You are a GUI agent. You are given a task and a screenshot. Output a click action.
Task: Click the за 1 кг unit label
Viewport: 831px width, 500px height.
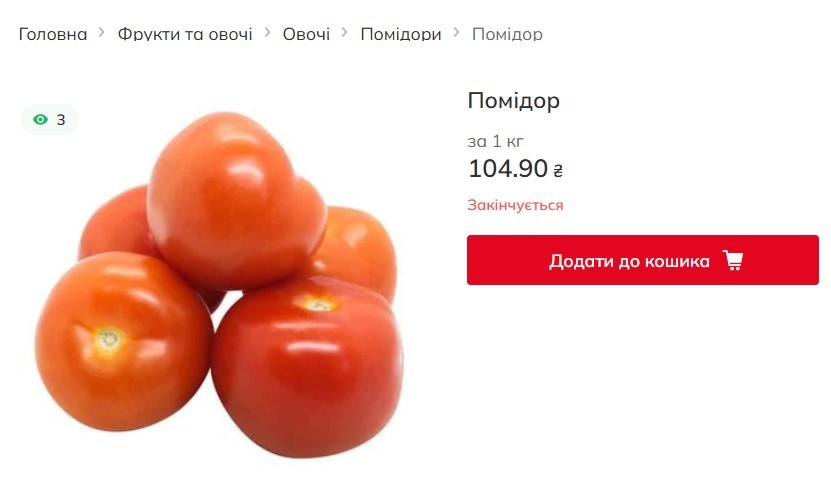click(495, 141)
